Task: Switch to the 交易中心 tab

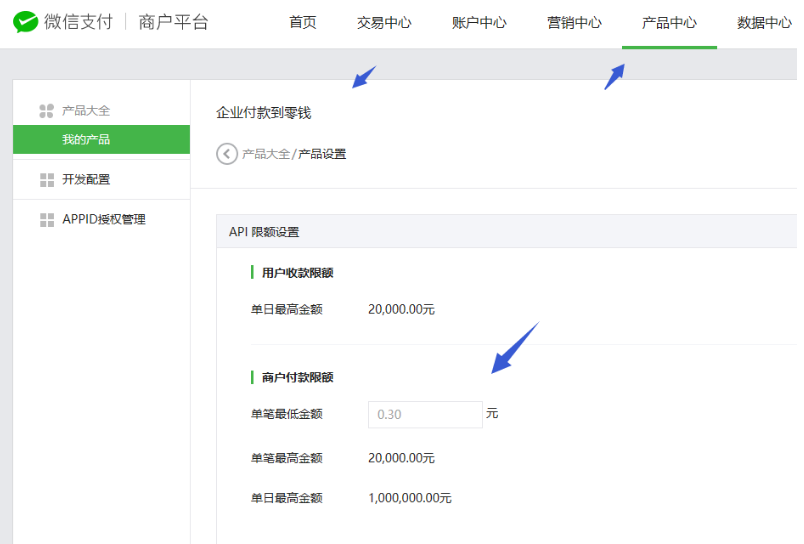Action: (x=384, y=23)
